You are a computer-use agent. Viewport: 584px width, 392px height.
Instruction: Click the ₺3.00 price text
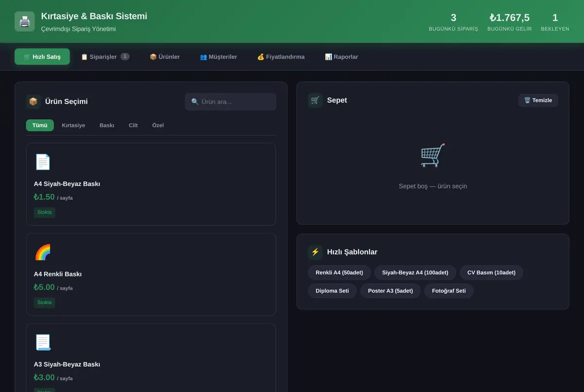pyautogui.click(x=44, y=377)
